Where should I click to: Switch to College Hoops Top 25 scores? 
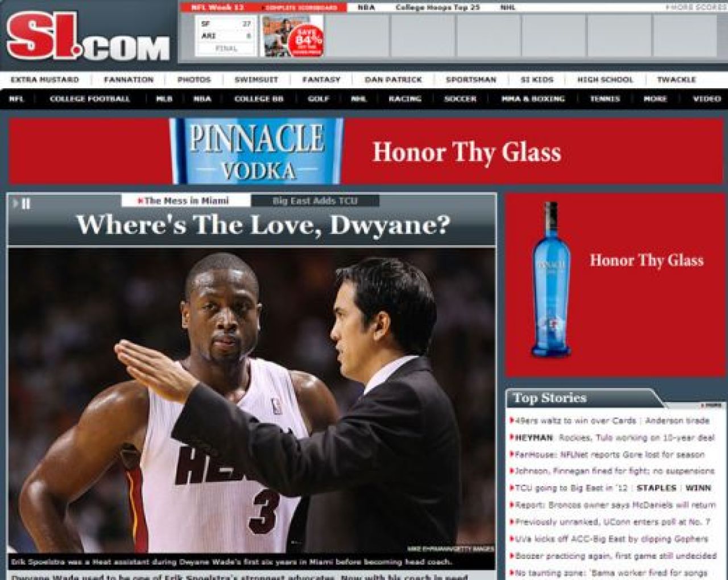[x=437, y=7]
